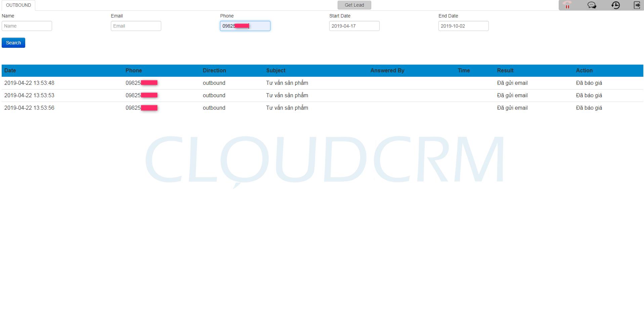Select row dated 2019-04-22 13:53:56

point(323,108)
